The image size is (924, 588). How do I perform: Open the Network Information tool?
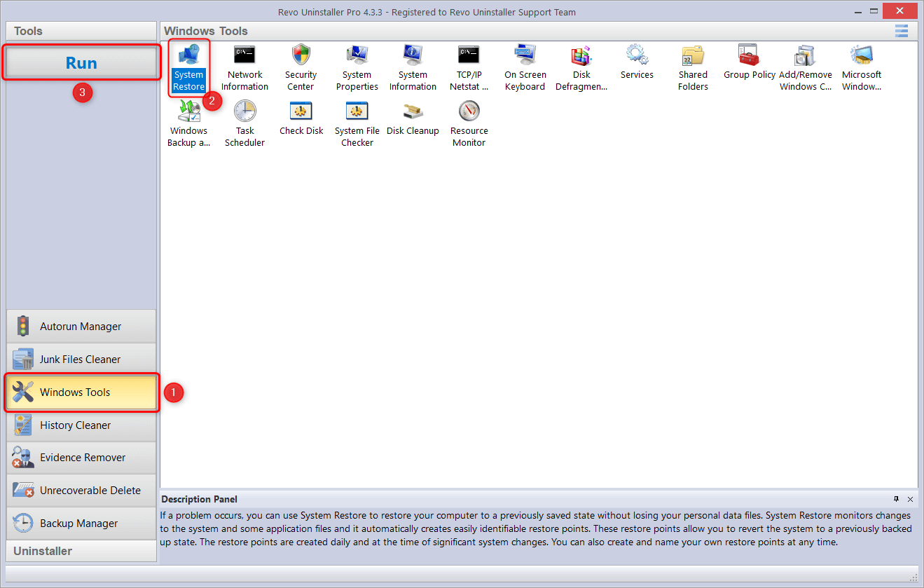point(245,68)
